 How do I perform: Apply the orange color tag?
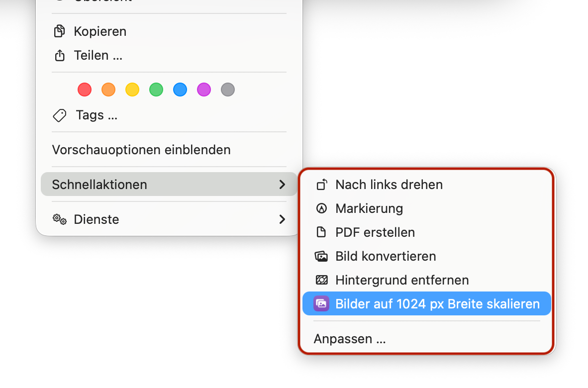click(108, 90)
